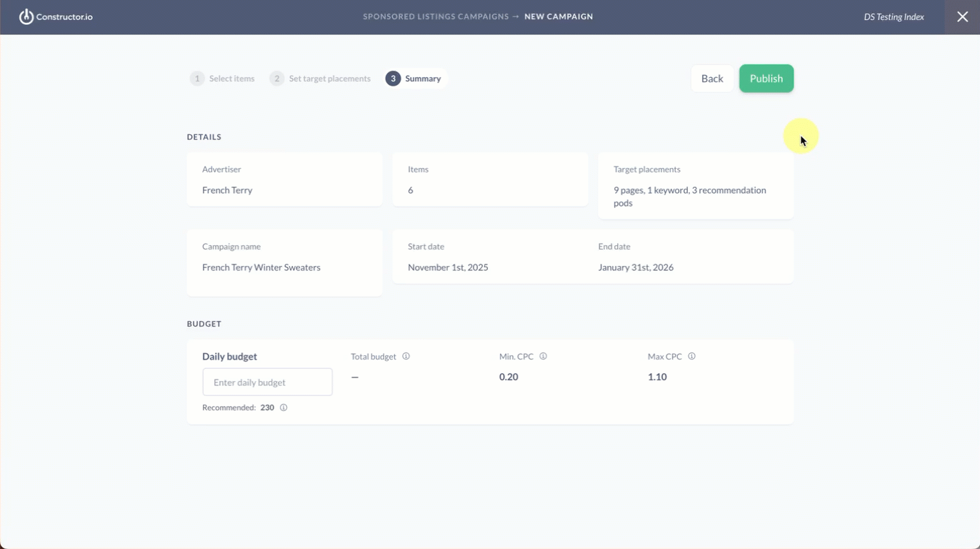Viewport: 980px width, 549px height.
Task: Open info icon beside Recommended 230
Action: (x=284, y=407)
